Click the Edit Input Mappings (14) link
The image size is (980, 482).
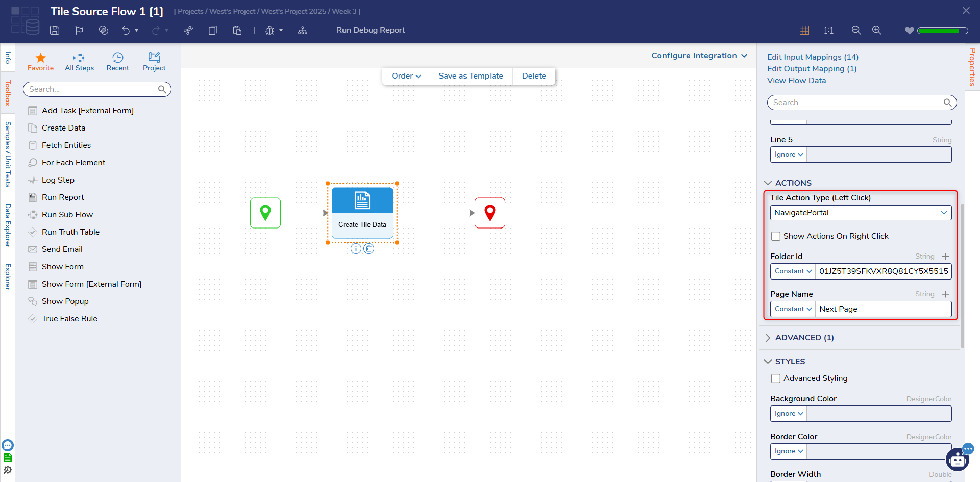point(813,57)
